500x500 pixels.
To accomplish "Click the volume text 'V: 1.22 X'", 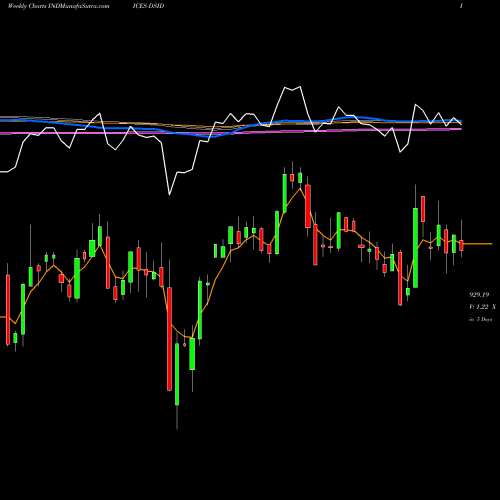I will pyautogui.click(x=482, y=307).
